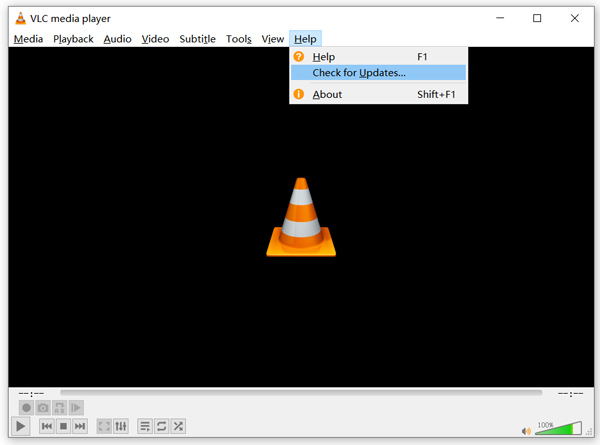Click the frame by frame button
The width and height of the screenshot is (600, 445).
click(76, 408)
